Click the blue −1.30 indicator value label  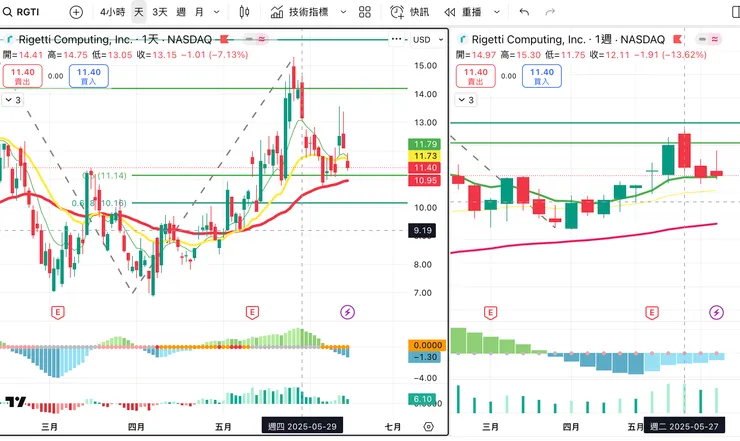(x=424, y=357)
